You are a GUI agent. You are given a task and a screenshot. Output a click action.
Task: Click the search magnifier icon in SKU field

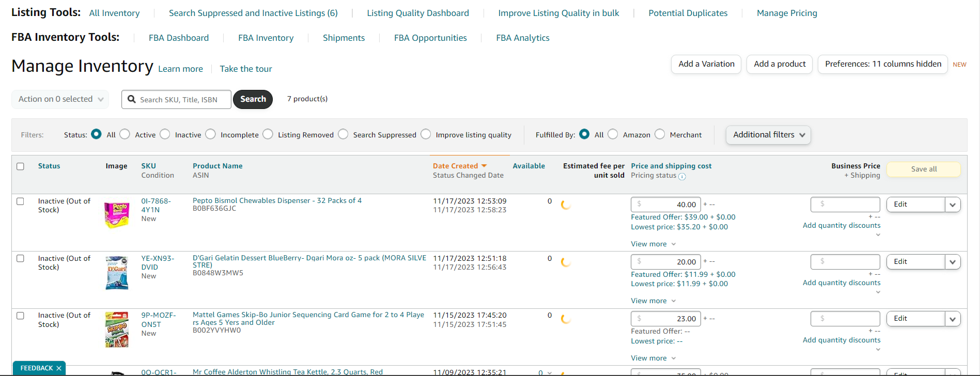point(132,99)
